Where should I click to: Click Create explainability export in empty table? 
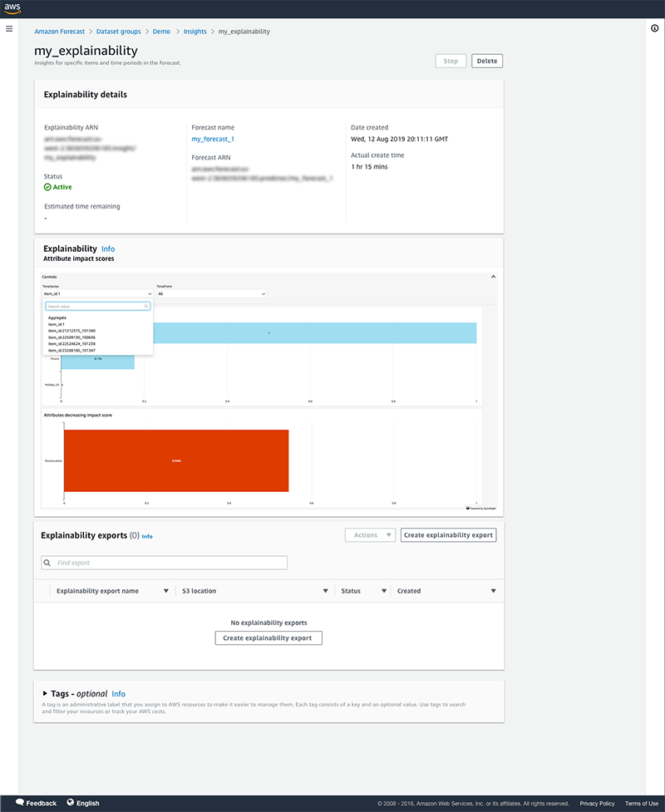[x=268, y=638]
